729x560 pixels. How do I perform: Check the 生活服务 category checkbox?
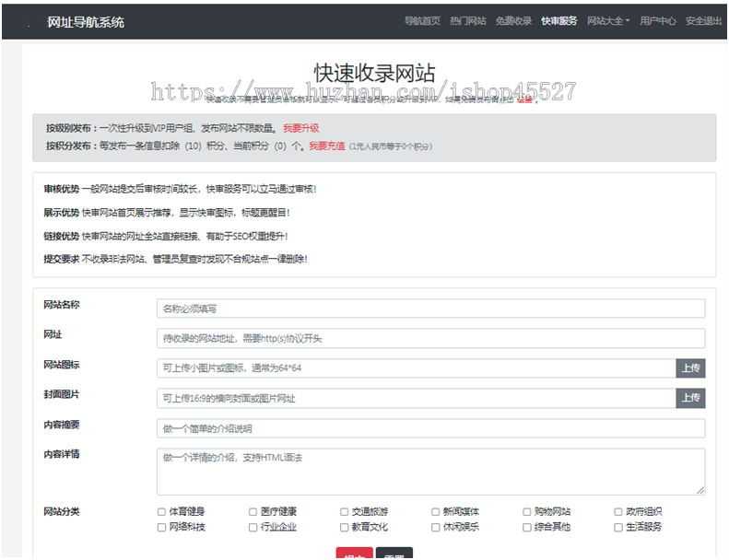(x=618, y=528)
